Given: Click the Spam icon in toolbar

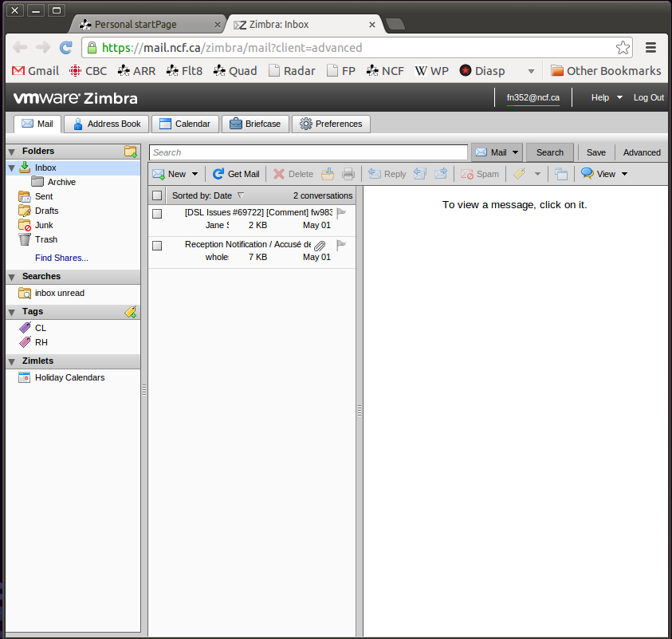Looking at the screenshot, I should coord(466,174).
